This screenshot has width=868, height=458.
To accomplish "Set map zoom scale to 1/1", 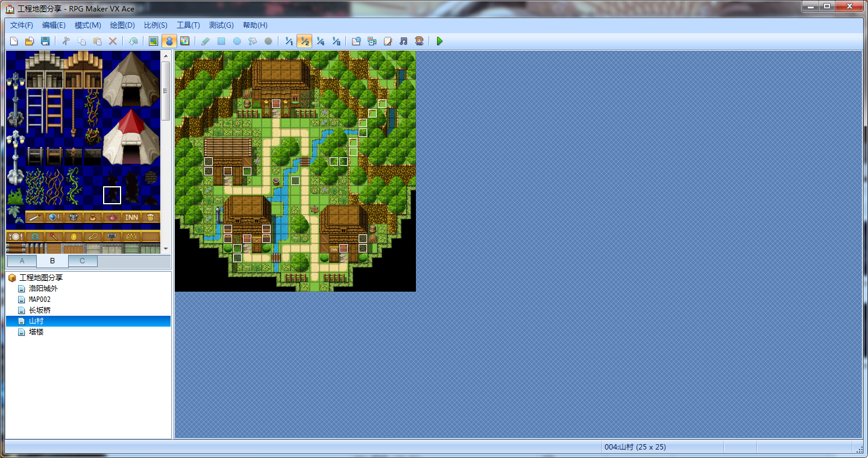I will (289, 41).
